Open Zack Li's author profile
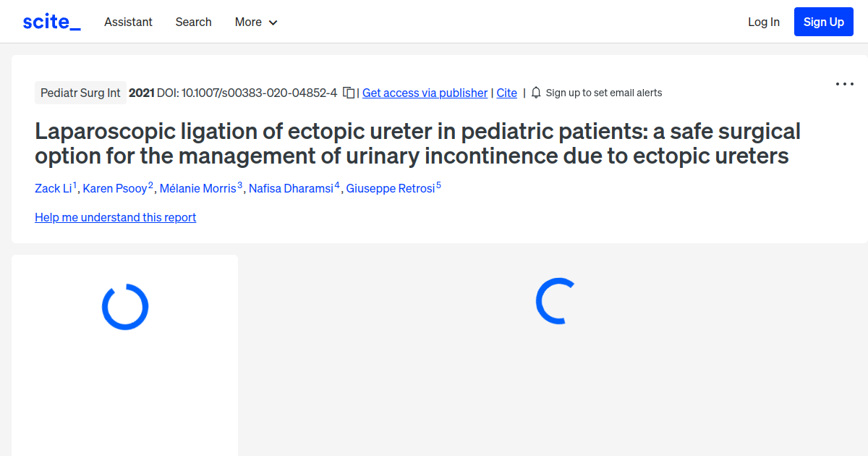This screenshot has height=456, width=868. click(x=52, y=188)
